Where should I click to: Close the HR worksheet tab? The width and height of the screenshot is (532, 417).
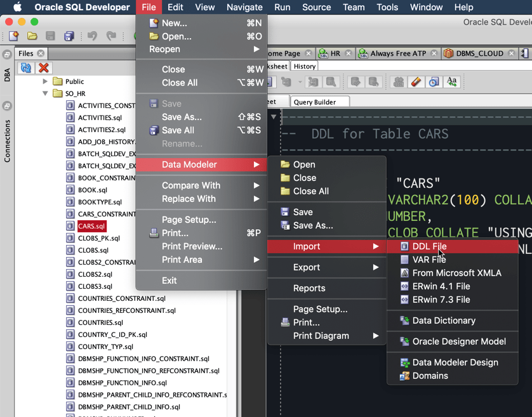pos(348,53)
